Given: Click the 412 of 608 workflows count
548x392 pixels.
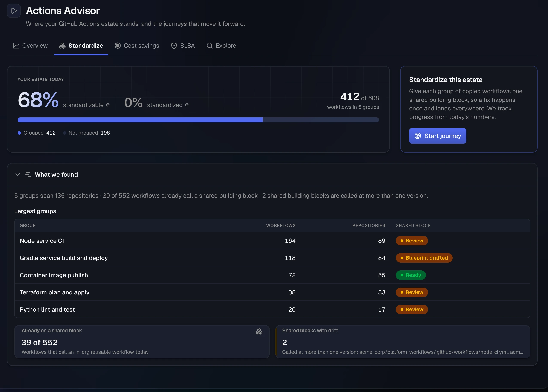Looking at the screenshot, I should pos(360,97).
